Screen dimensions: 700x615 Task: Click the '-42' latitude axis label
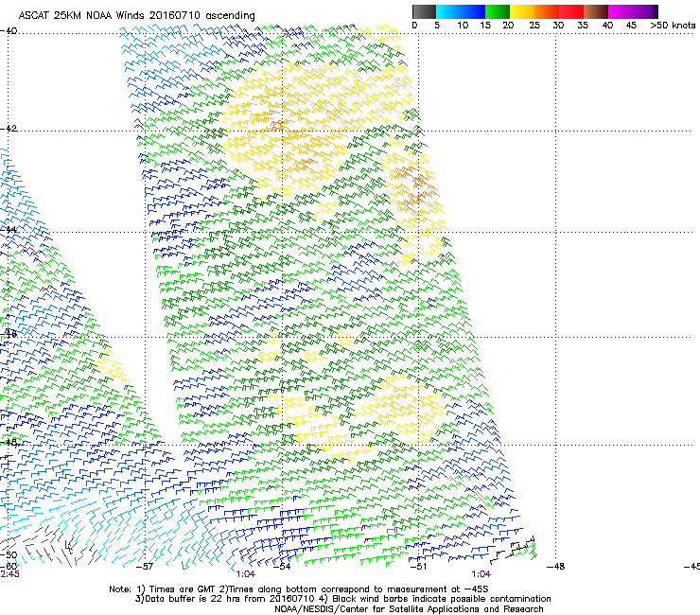click(9, 128)
